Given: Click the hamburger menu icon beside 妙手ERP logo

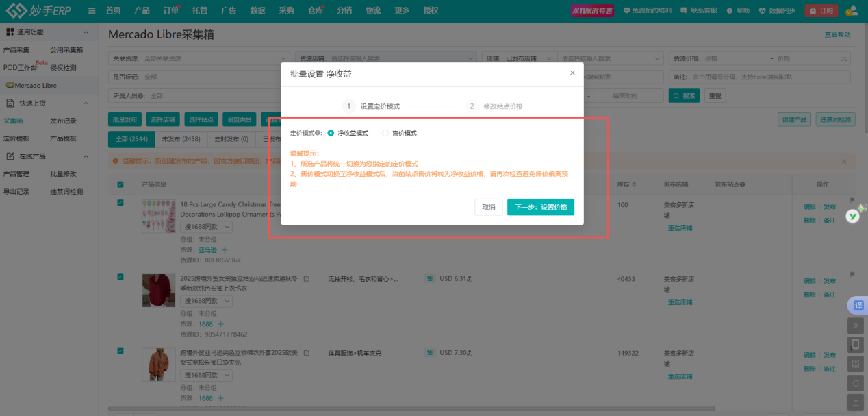Looking at the screenshot, I should (x=91, y=10).
